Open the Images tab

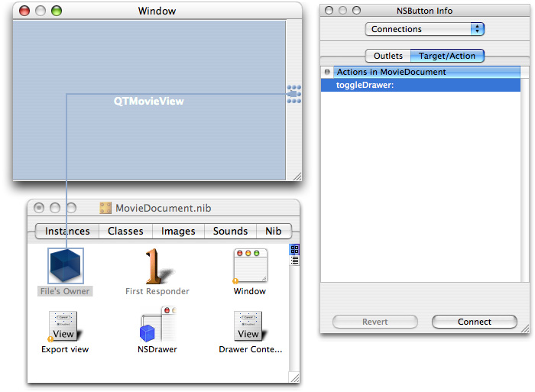[178, 231]
